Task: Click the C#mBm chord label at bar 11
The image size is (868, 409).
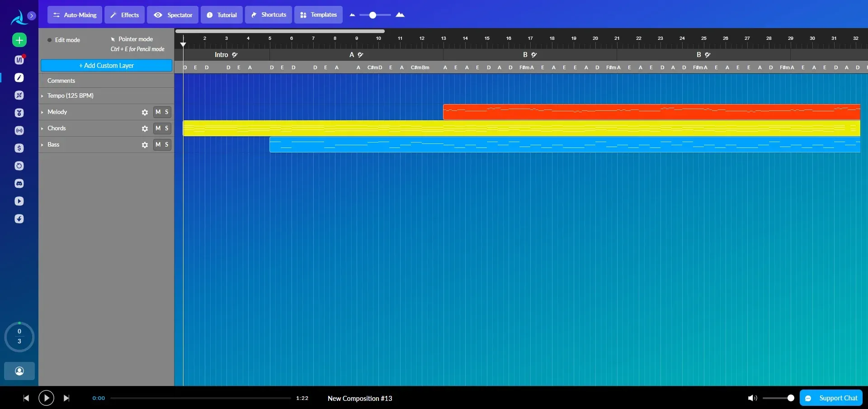Action: pos(420,67)
